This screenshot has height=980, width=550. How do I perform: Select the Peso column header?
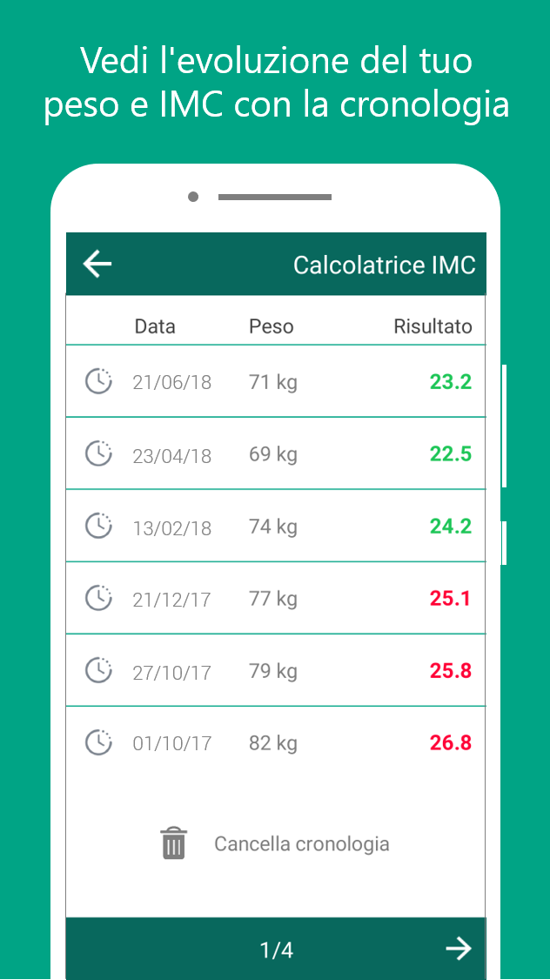click(272, 326)
